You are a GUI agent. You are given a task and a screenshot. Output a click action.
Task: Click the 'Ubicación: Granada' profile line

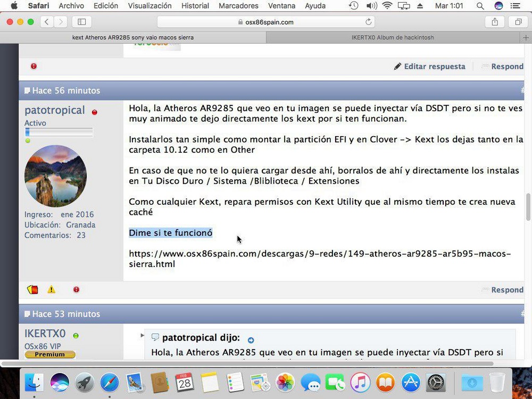[60, 225]
